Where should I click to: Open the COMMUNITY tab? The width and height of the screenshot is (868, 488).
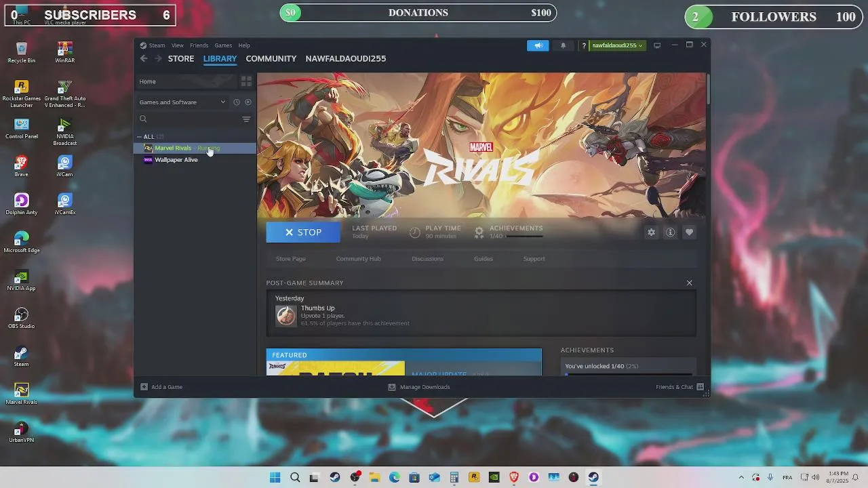click(271, 59)
